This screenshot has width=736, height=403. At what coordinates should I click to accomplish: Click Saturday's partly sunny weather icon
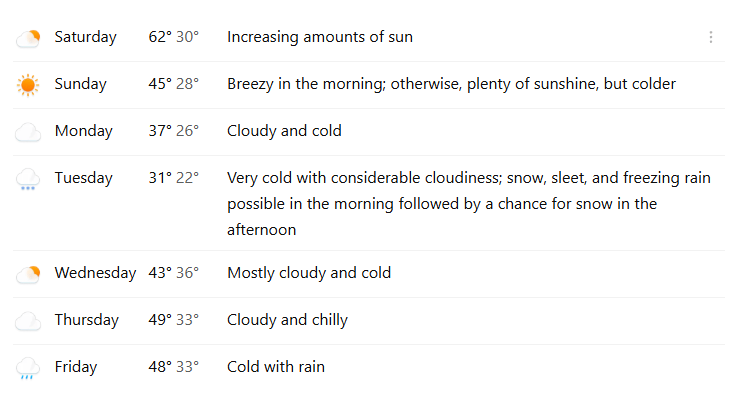28,38
